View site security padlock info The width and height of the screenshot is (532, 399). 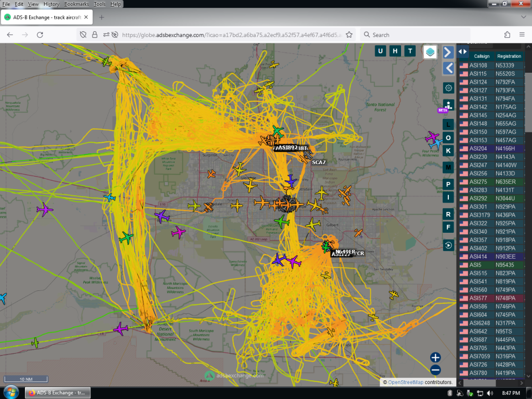(x=95, y=35)
